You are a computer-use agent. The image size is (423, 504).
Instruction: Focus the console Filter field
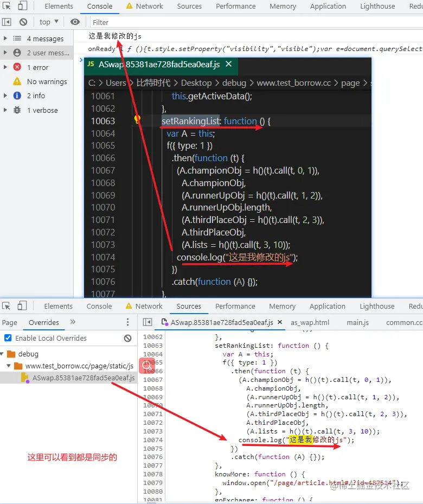click(255, 22)
